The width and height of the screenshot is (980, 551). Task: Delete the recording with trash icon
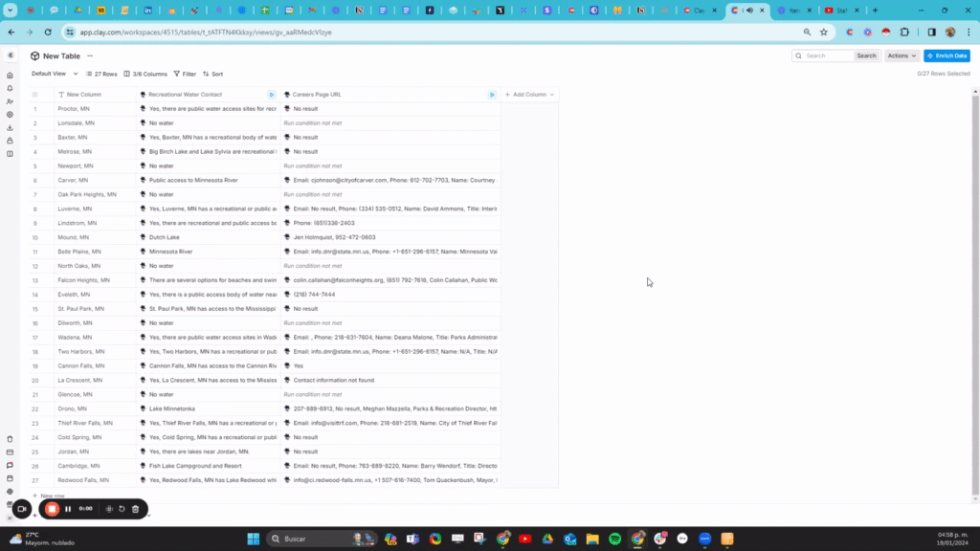click(136, 509)
